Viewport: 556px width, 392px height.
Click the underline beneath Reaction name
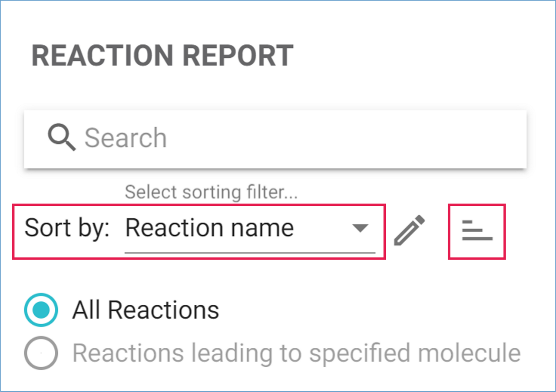pos(250,251)
